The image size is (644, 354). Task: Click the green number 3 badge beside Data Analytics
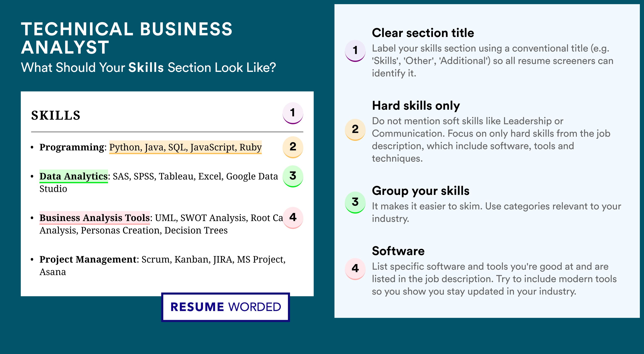tap(293, 176)
